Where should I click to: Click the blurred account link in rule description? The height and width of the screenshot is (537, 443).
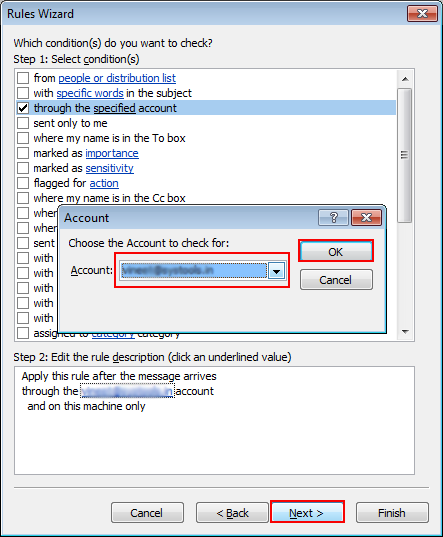coord(127,391)
